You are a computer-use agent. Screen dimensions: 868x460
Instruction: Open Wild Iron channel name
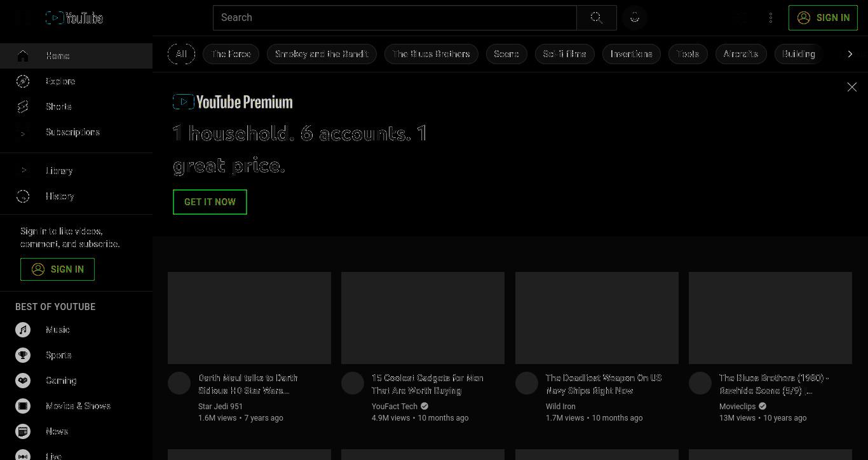pyautogui.click(x=560, y=407)
